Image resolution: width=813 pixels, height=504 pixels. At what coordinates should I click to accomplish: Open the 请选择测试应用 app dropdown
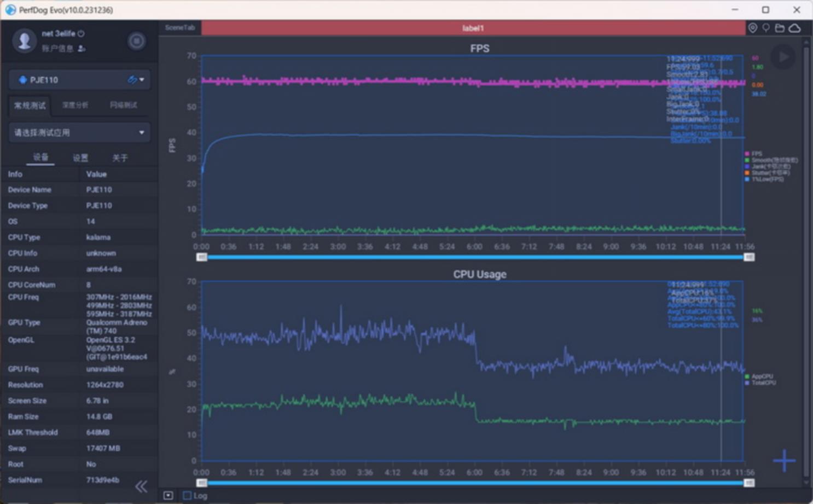(79, 132)
